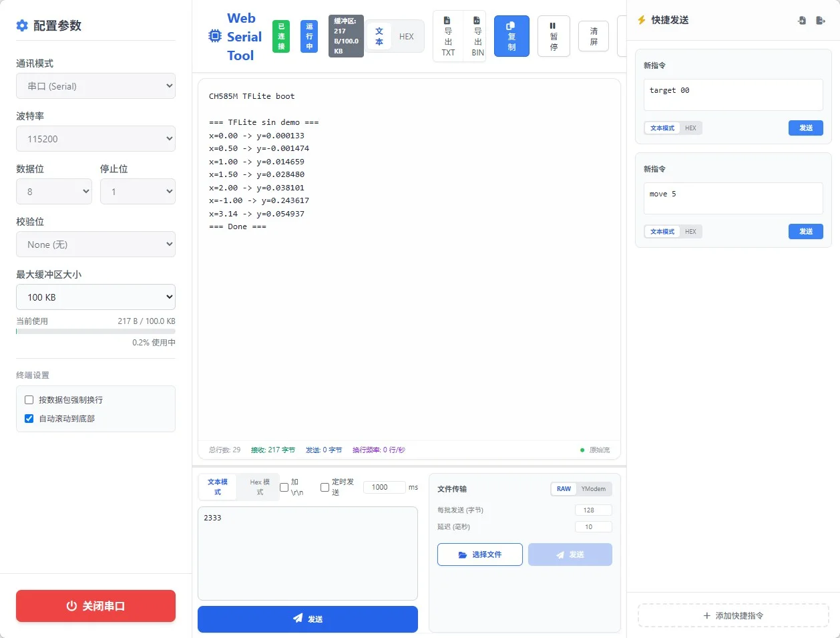Viewport: 840px width, 638px height.
Task: Click the 发送: 0 字节 status text
Action: pos(324,450)
